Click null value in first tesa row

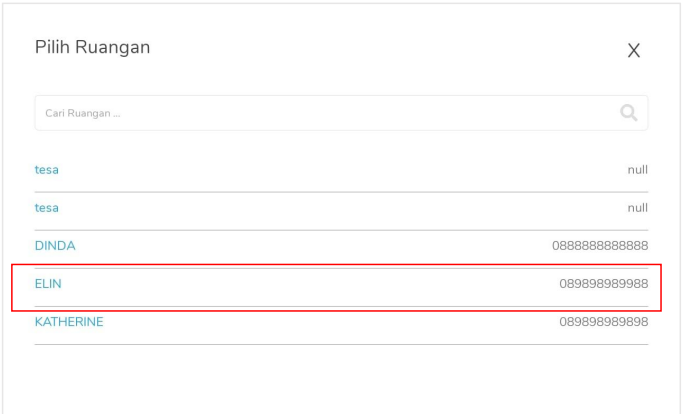[x=637, y=170]
